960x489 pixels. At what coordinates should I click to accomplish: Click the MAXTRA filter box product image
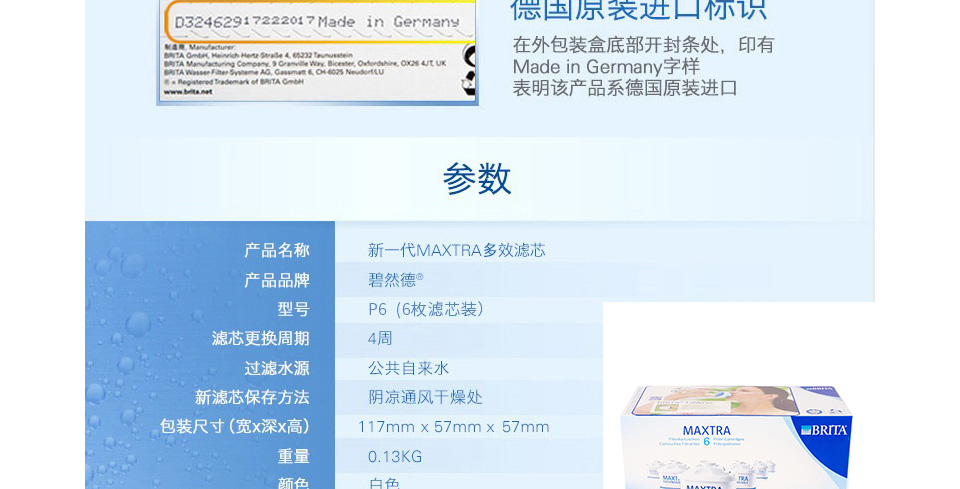tap(735, 437)
